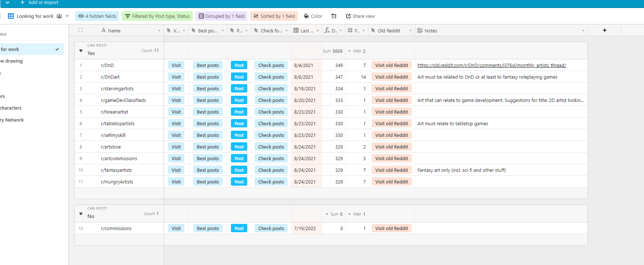Viewport: 644px width, 265px height.
Task: Open Filtered by Post type, Status
Action: point(157,16)
